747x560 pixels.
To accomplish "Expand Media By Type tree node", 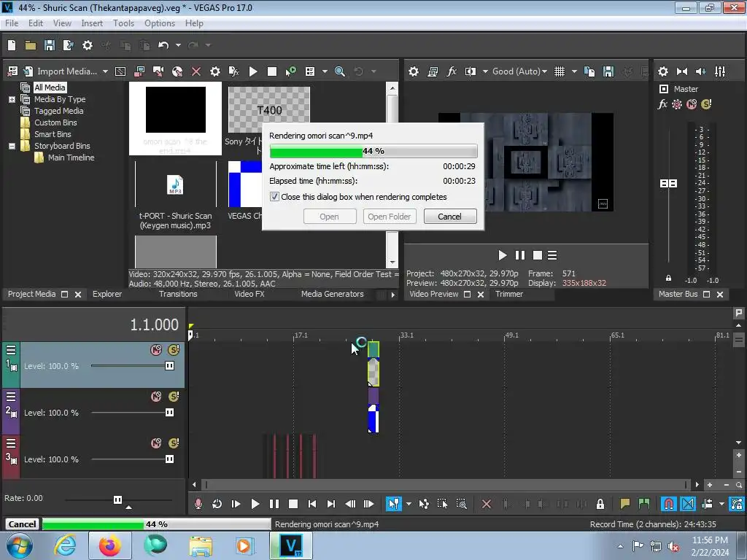I will [12, 99].
